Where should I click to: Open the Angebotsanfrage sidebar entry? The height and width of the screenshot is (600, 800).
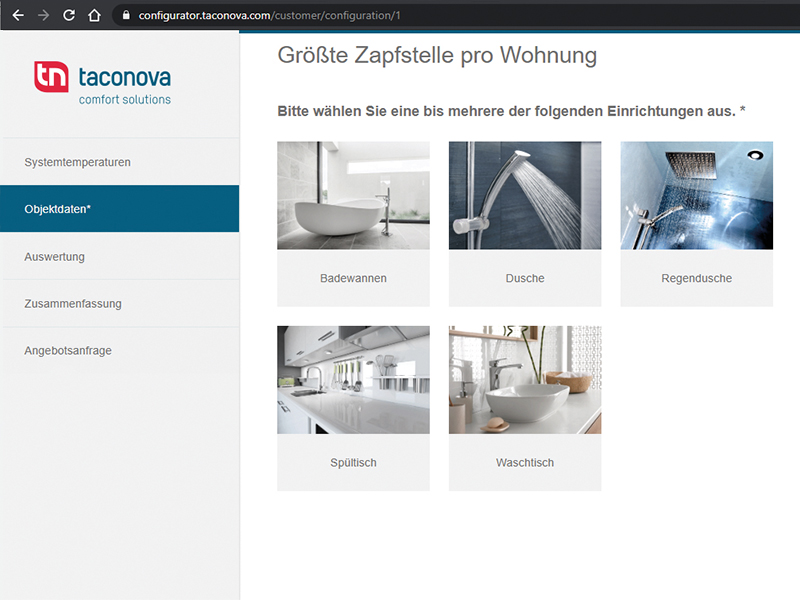pos(67,350)
